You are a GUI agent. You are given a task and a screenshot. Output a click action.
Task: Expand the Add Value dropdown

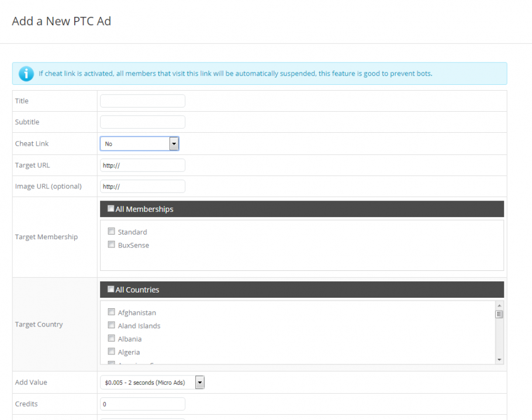pyautogui.click(x=153, y=383)
